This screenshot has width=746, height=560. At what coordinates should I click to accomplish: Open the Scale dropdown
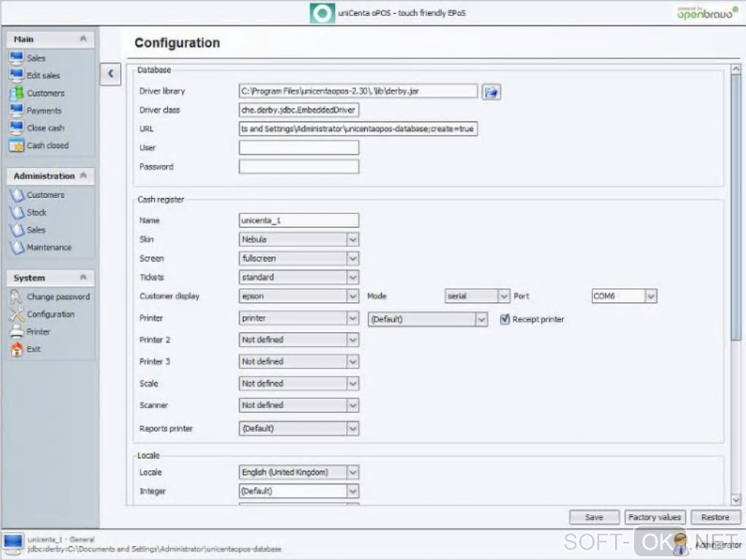(x=352, y=384)
